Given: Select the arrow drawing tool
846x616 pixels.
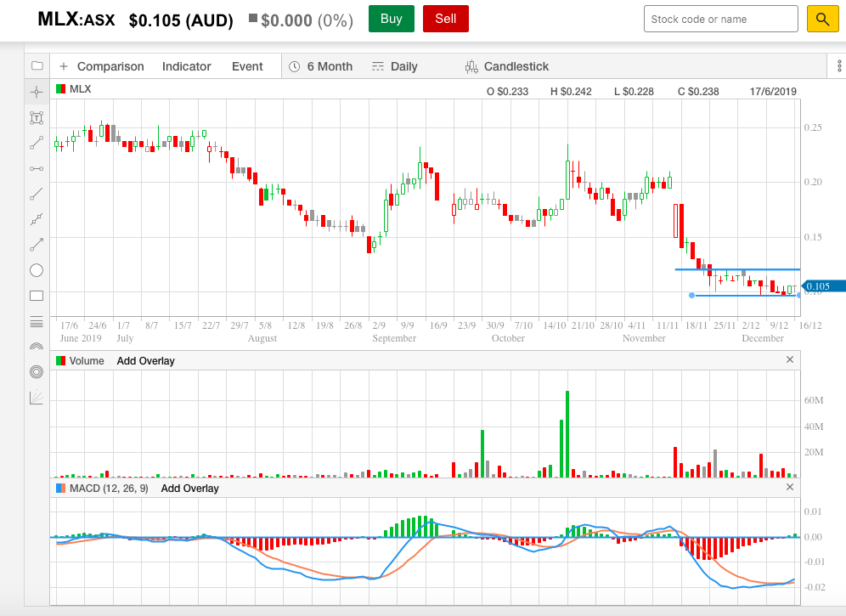Looking at the screenshot, I should pos(37,245).
